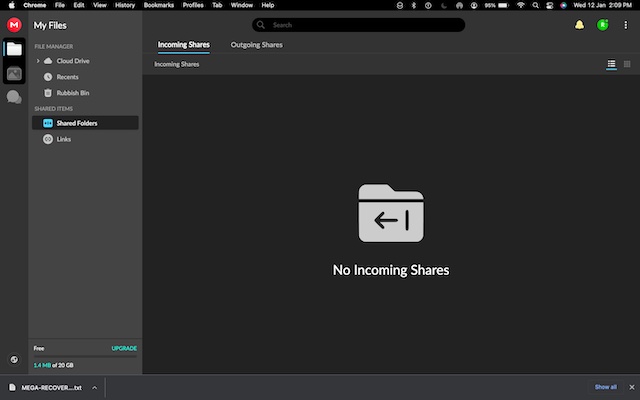Click the Search input field
Image resolution: width=640 pixels, height=400 pixels.
pos(358,25)
